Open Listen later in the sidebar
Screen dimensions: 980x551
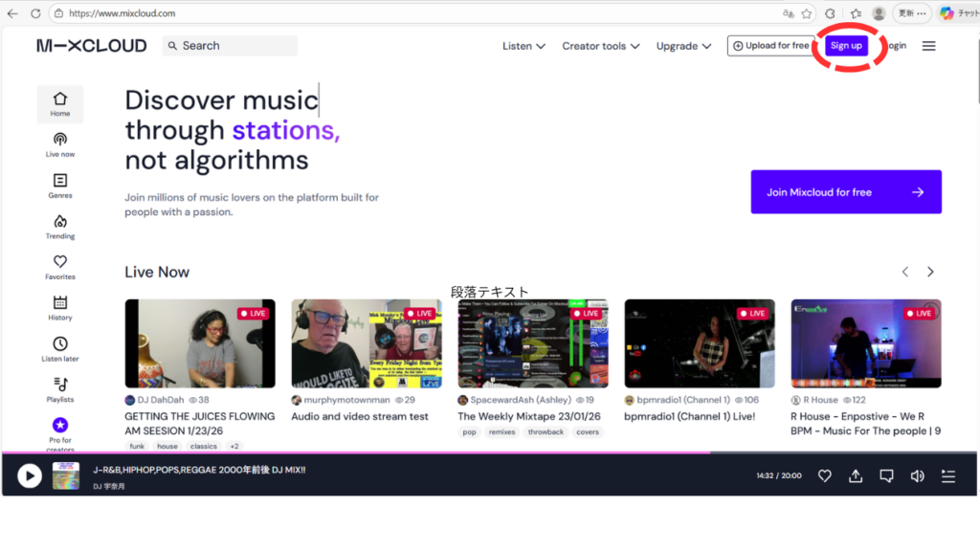[60, 349]
